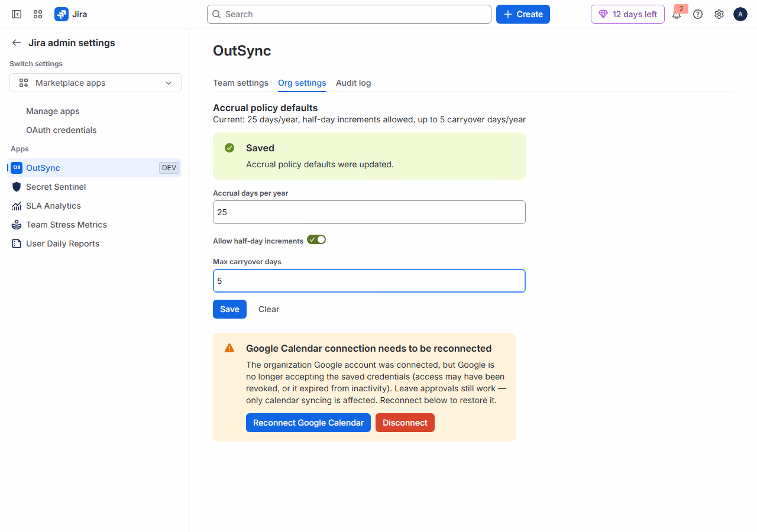Viewport: 757px width, 532px height.
Task: Click the Marketplace apps grid icon
Action: 24,83
